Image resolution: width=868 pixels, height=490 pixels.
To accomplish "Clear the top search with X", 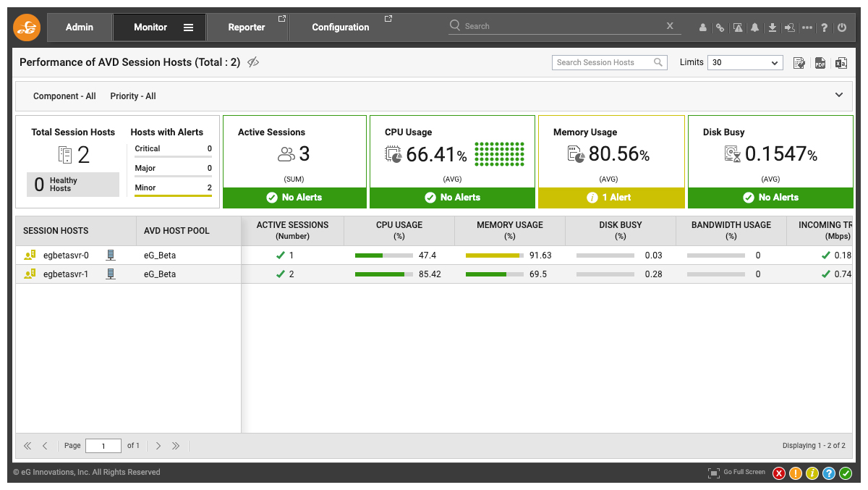I will point(670,26).
